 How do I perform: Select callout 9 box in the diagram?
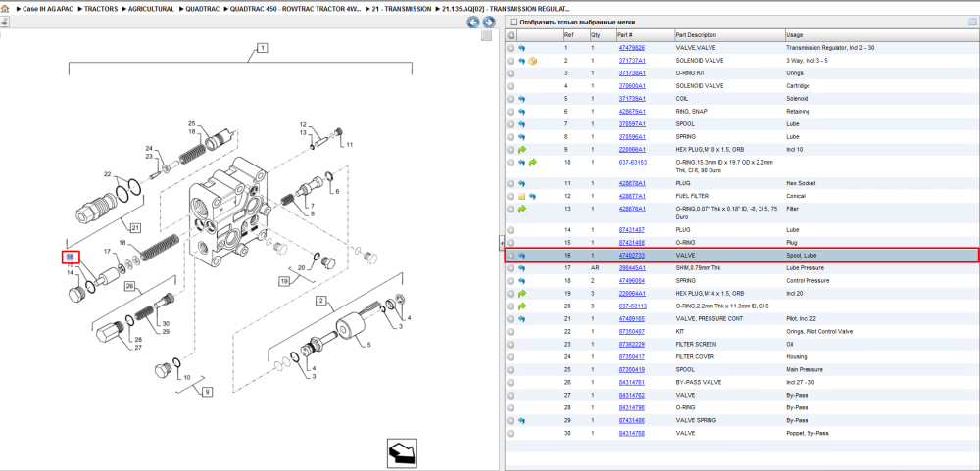[206, 392]
